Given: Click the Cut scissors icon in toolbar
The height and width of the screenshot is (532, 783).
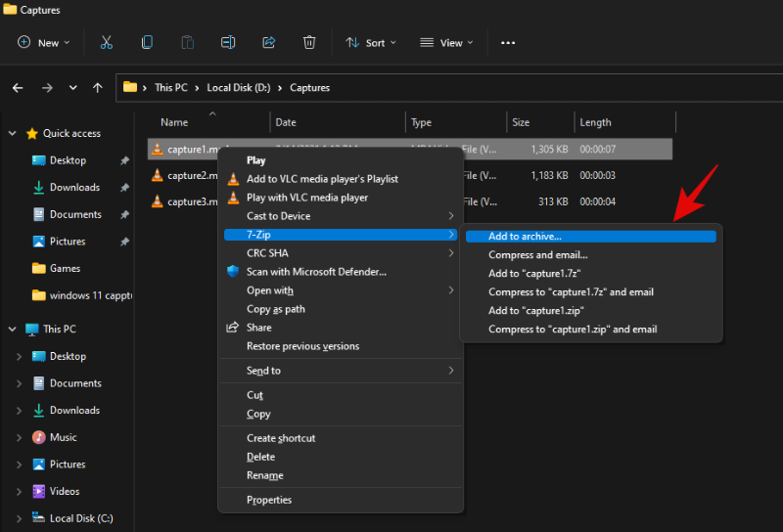Looking at the screenshot, I should pos(107,43).
